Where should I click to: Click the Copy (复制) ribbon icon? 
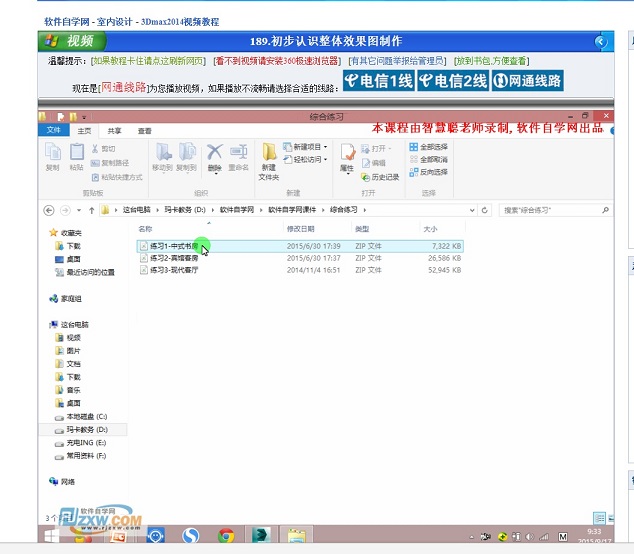53,153
